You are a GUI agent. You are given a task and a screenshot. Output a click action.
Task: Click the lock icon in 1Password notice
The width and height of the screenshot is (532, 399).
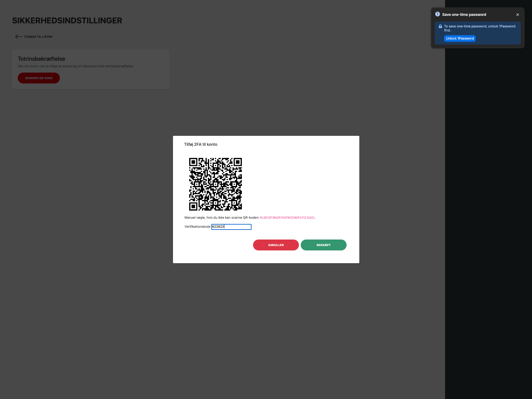click(x=440, y=26)
